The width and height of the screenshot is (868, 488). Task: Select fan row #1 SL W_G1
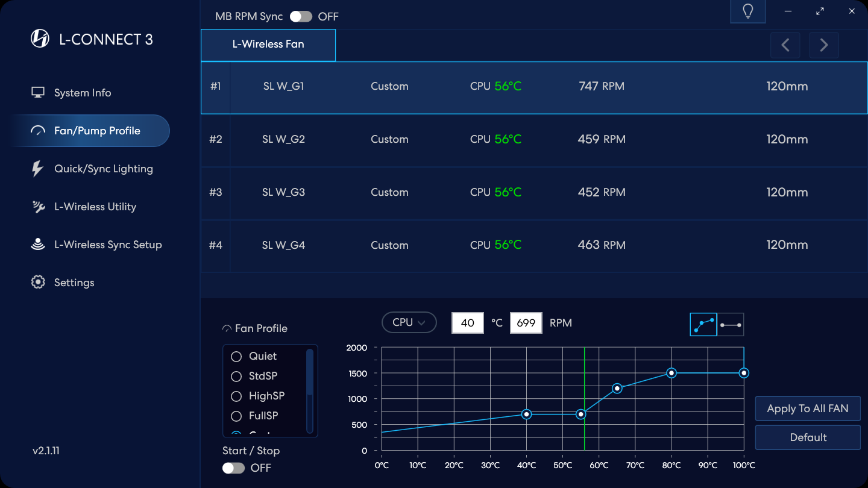[x=534, y=88]
